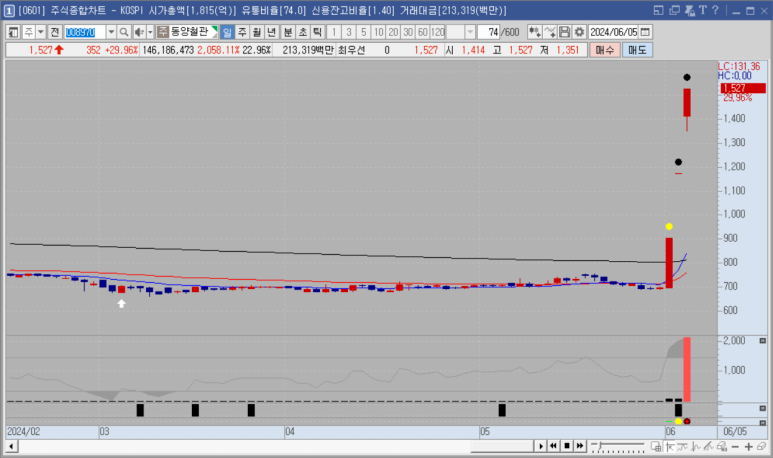
Task: Open the calendar date picker icon
Action: (645, 32)
